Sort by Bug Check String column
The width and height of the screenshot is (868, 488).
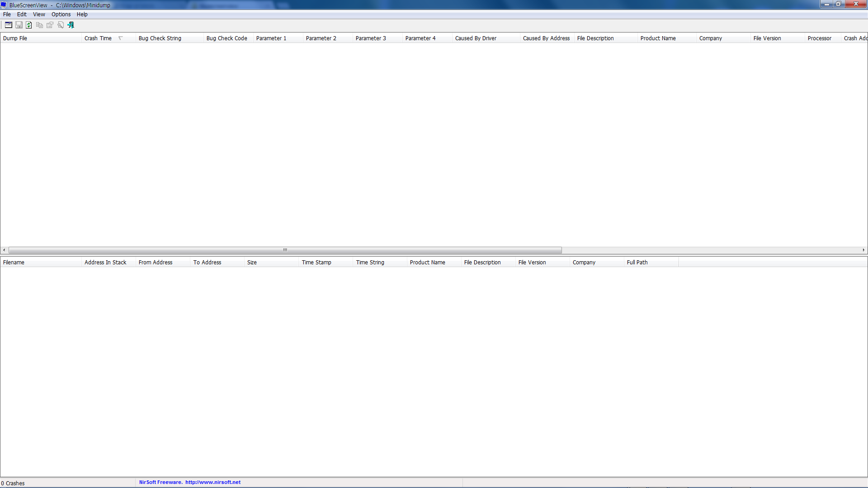click(x=170, y=38)
